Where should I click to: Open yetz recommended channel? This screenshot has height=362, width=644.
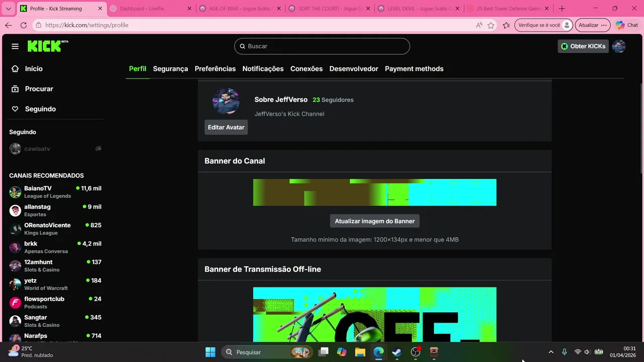point(55,284)
